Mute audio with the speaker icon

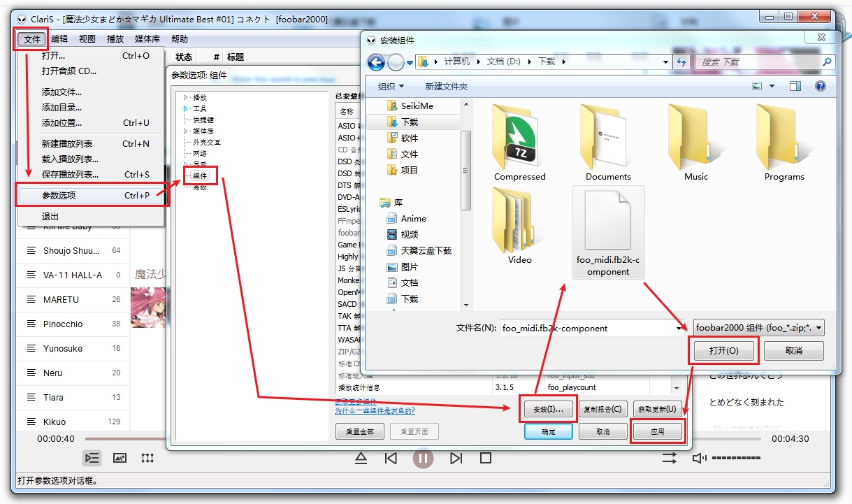(698, 459)
